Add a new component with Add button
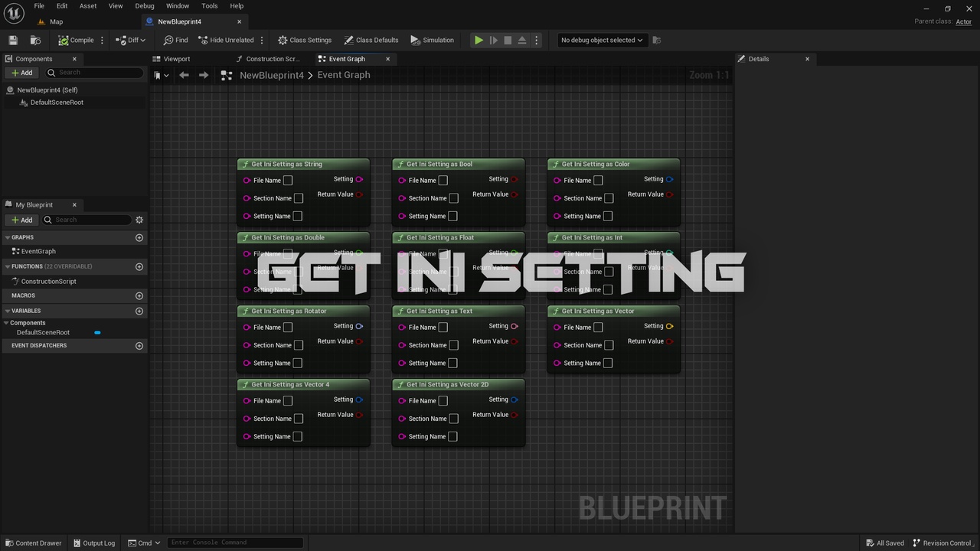The height and width of the screenshot is (551, 980). (21, 73)
